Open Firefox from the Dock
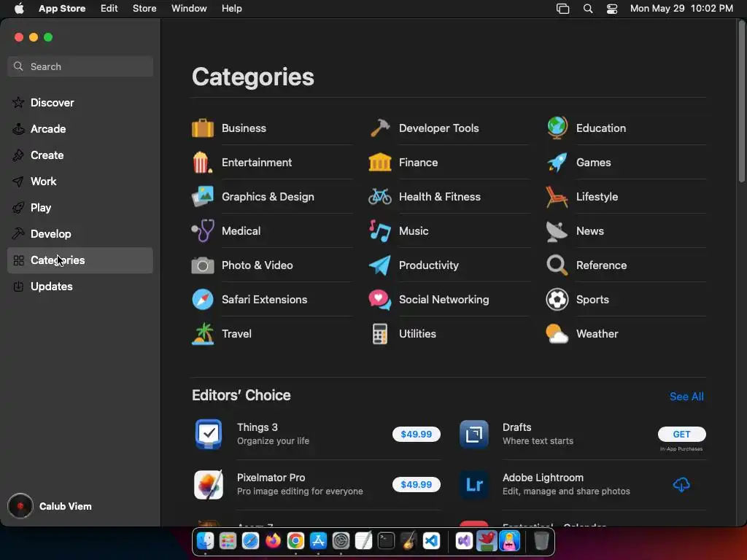 [273, 541]
